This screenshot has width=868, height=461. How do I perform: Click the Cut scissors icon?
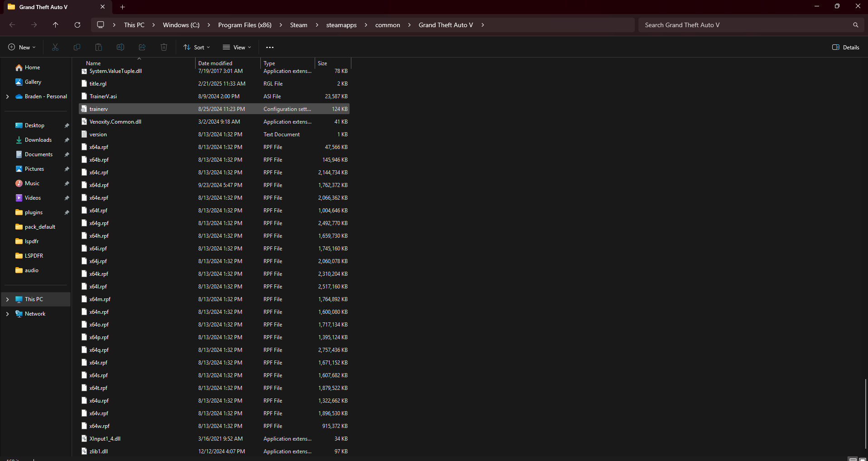click(55, 47)
